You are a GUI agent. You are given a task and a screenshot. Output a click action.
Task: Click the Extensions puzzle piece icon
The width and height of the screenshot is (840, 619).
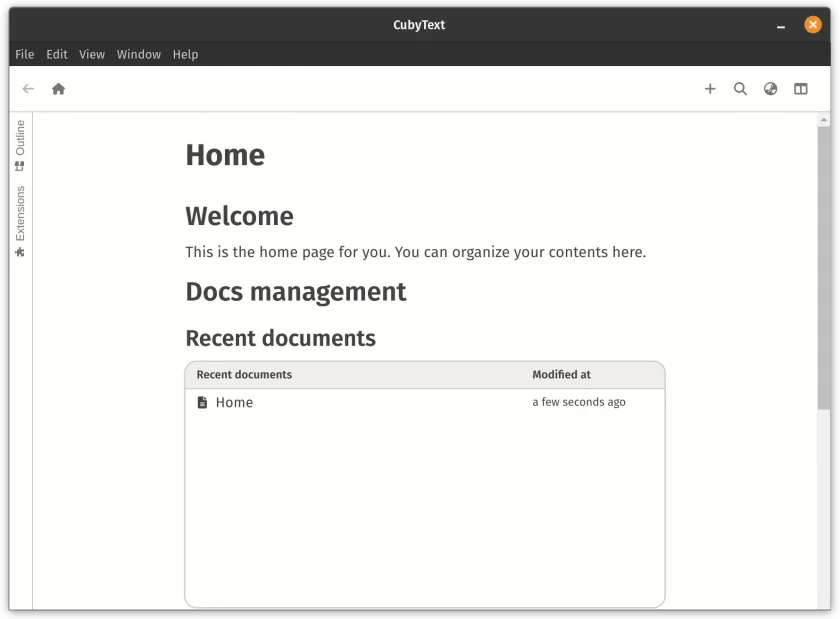(20, 252)
